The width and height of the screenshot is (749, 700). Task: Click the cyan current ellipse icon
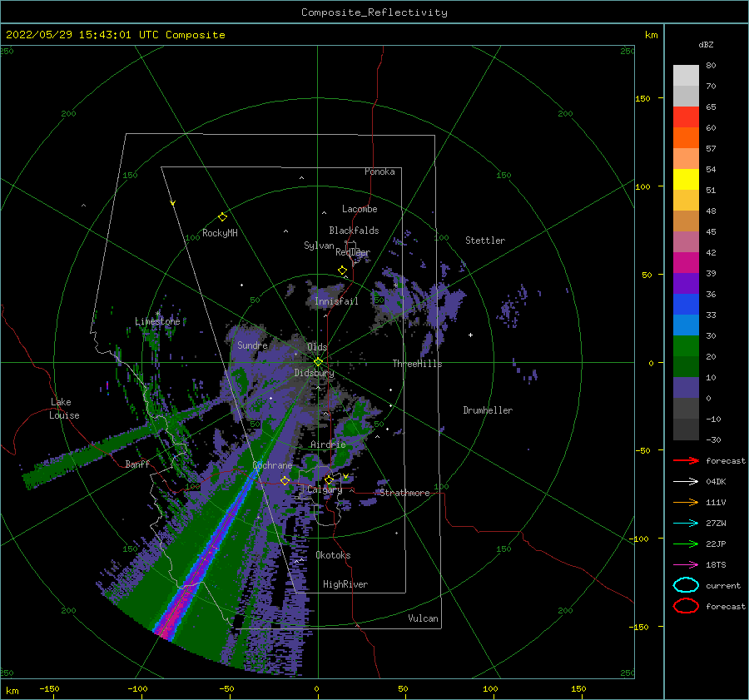(686, 585)
